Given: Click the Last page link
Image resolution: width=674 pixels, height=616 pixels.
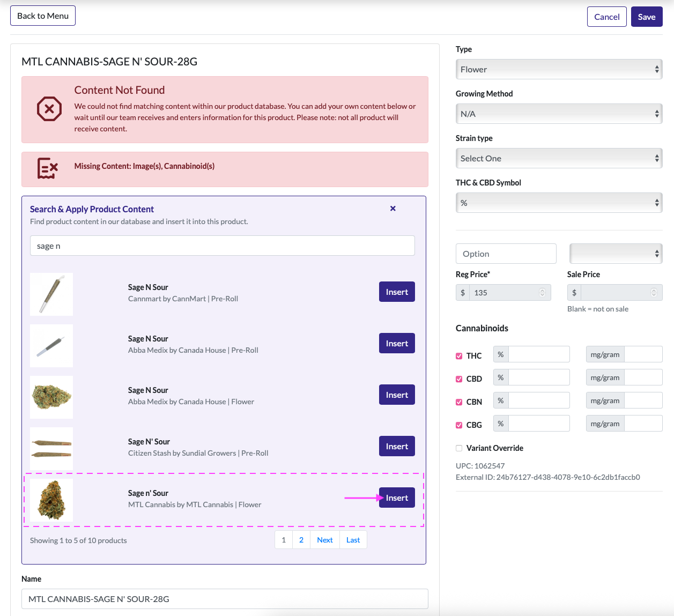Looking at the screenshot, I should (353, 540).
